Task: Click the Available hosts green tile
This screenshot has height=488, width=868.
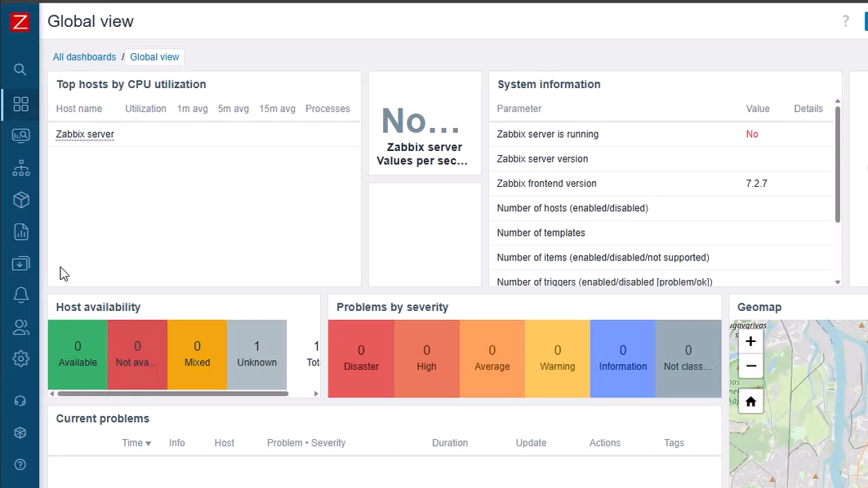Action: click(x=78, y=355)
